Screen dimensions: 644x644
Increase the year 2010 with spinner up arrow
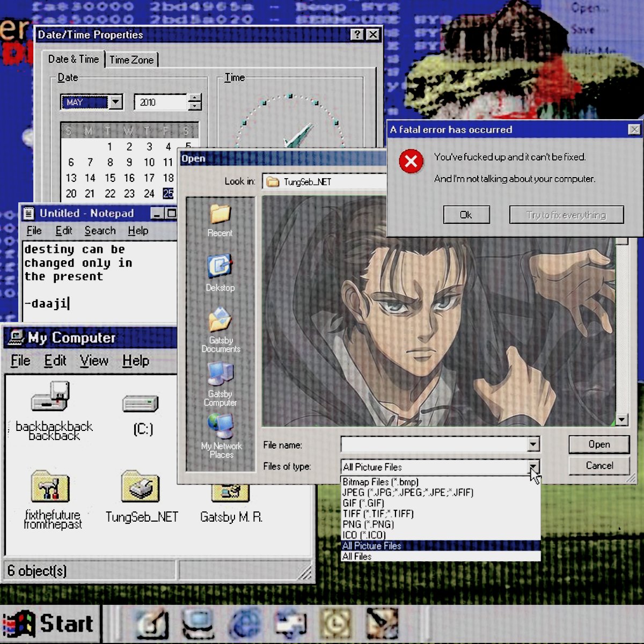(195, 98)
